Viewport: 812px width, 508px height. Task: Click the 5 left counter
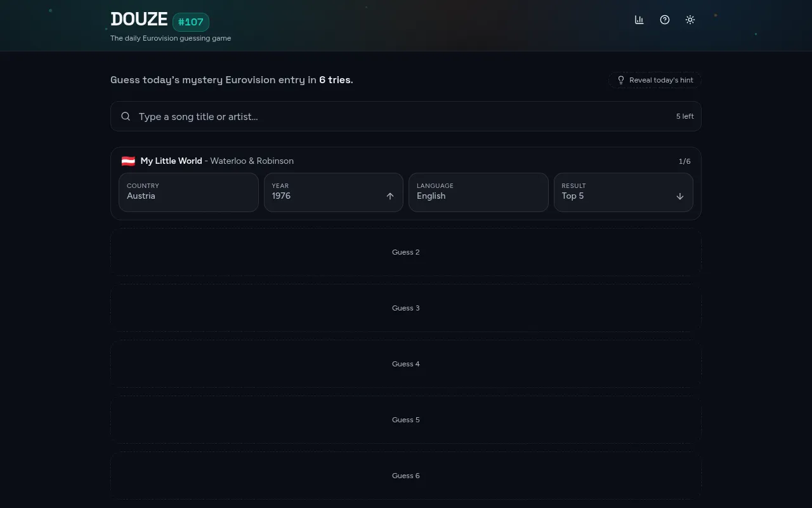coord(685,116)
